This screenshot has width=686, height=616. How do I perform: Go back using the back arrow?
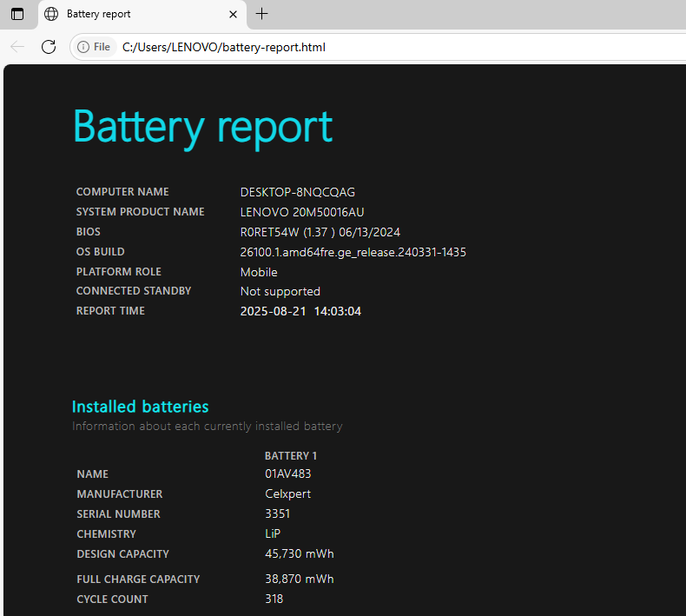click(x=17, y=47)
